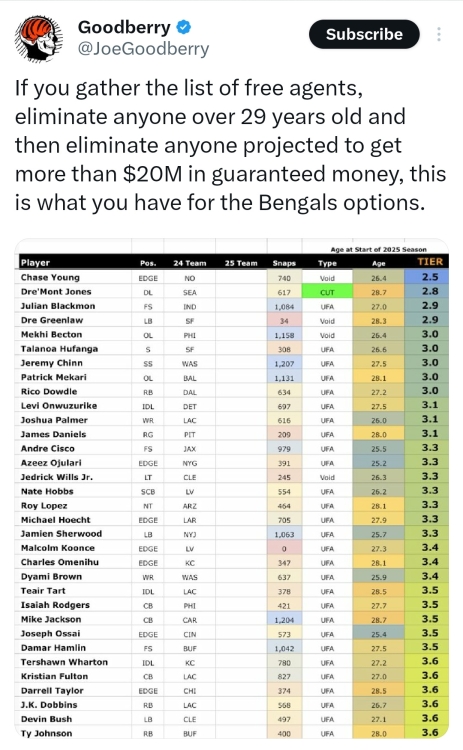
Task: Click the green CUT cell for Dre'Mont Jones
Action: pyautogui.click(x=327, y=292)
